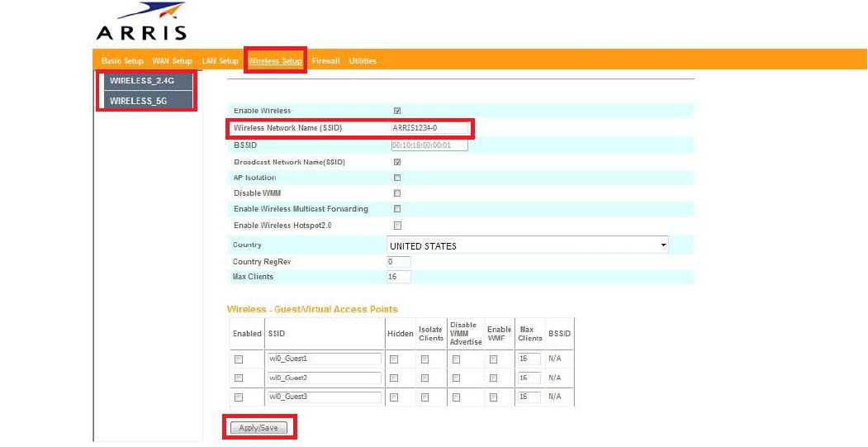Enable the wl0_Guest1 access point

point(239,359)
